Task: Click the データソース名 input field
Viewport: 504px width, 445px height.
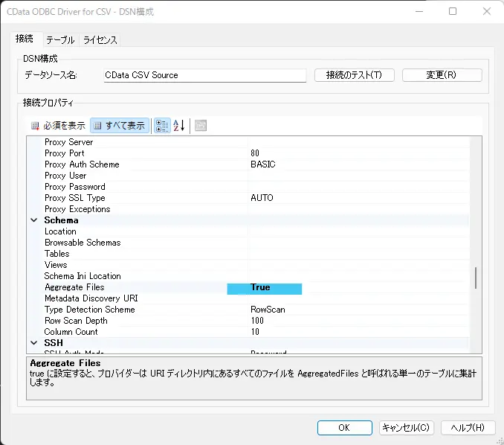Action: pos(204,75)
